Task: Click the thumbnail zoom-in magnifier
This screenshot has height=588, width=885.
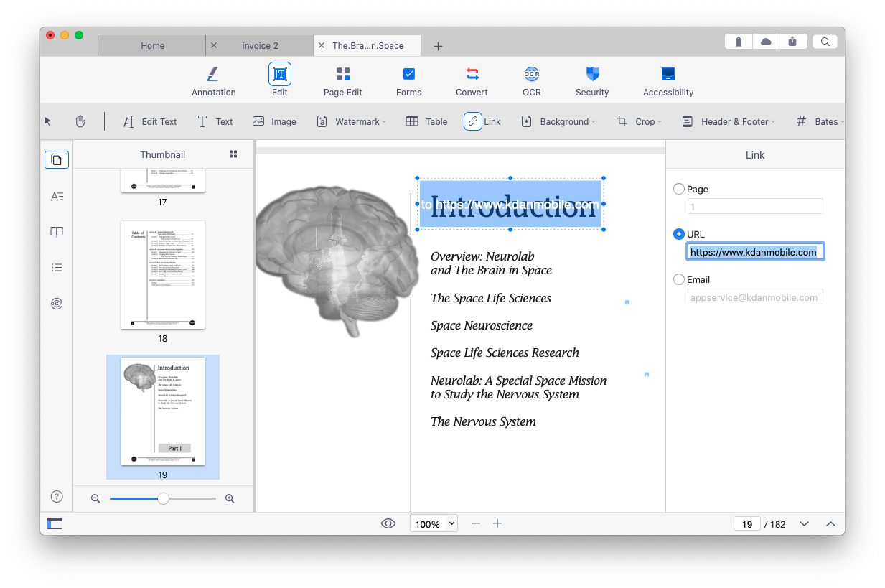Action: pyautogui.click(x=230, y=498)
